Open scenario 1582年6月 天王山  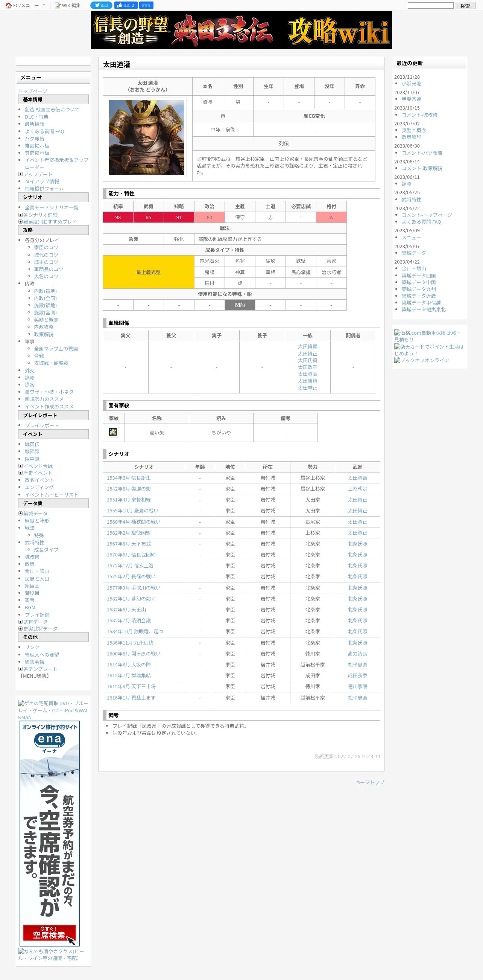pyautogui.click(x=126, y=610)
